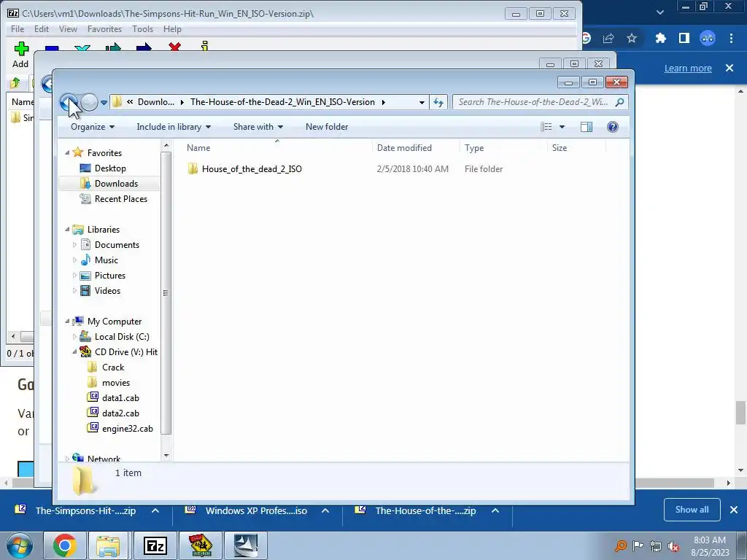Open the View menu in 7-Zip
The width and height of the screenshot is (747, 560).
point(68,29)
